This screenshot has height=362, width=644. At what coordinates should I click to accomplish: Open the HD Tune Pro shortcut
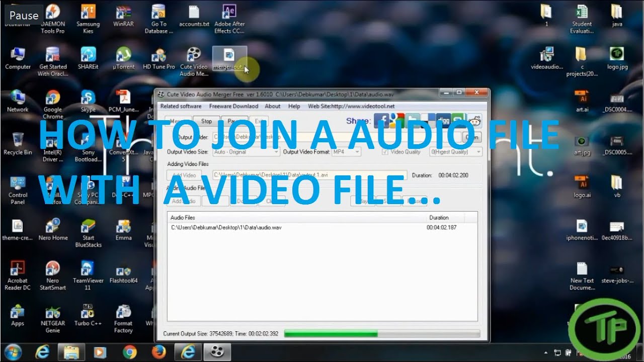[x=159, y=59]
